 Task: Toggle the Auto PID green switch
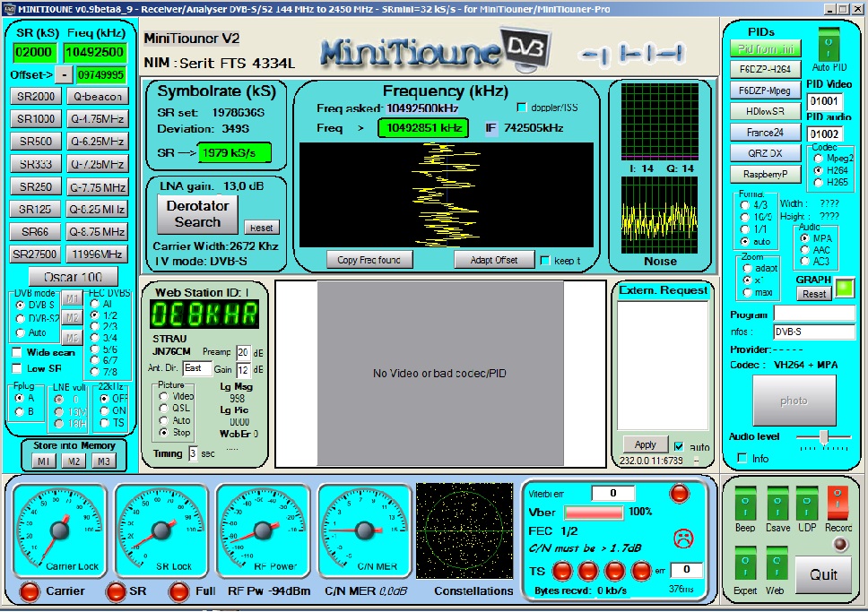829,45
